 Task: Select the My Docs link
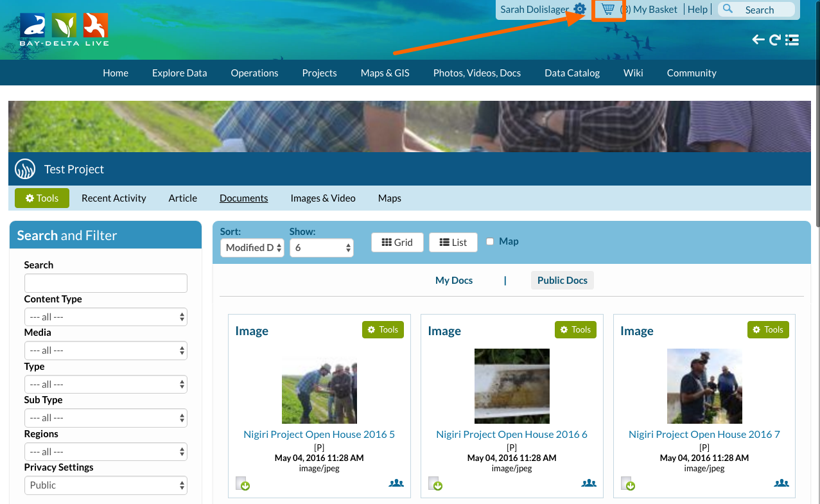point(453,280)
